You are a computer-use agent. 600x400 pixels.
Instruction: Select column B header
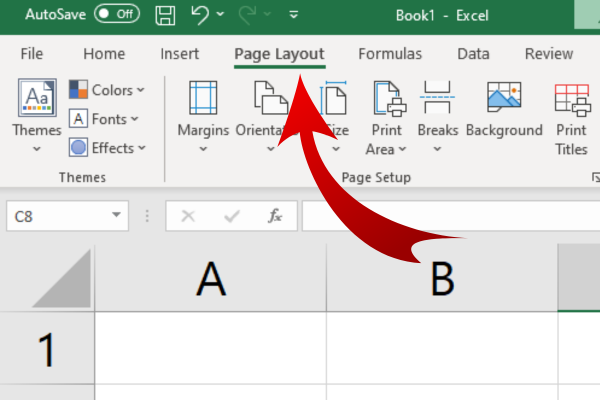click(442, 278)
